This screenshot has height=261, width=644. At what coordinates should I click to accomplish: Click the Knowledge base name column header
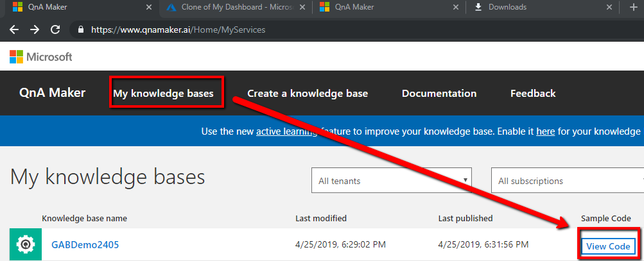click(x=84, y=218)
